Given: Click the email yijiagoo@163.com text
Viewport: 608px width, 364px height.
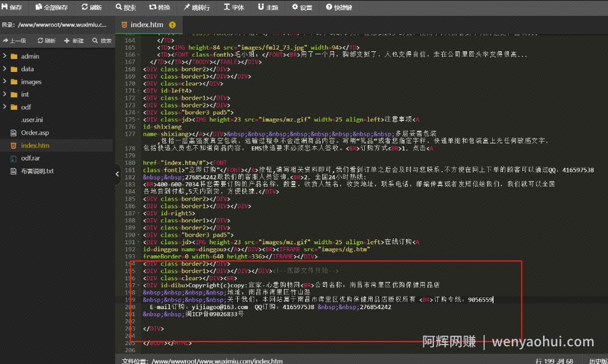Looking at the screenshot, I should (220, 307).
